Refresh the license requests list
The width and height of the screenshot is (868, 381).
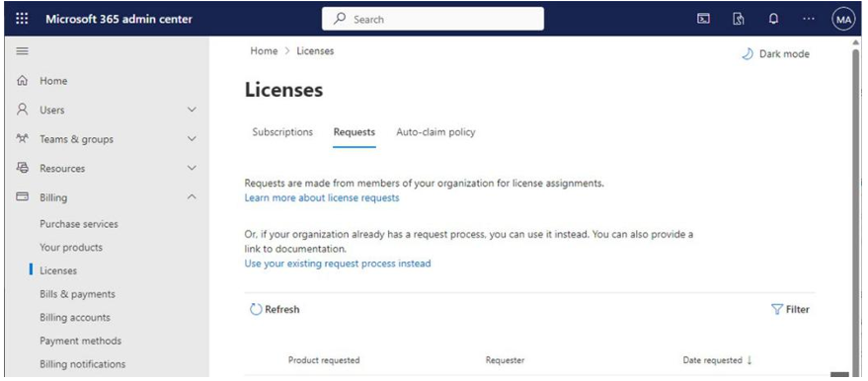tap(275, 310)
